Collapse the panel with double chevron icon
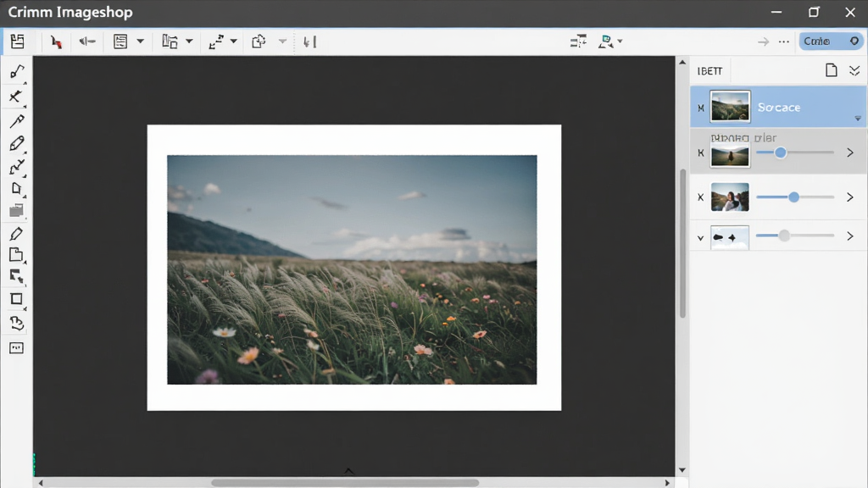868x488 pixels. tap(854, 70)
